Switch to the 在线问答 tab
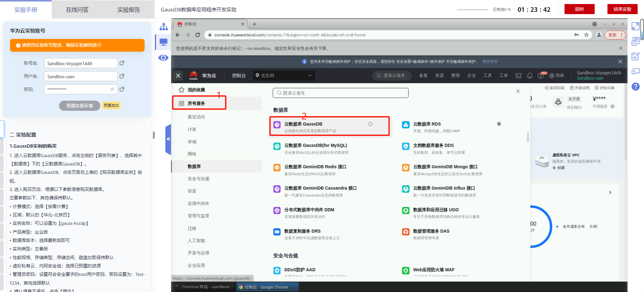 coord(77,10)
